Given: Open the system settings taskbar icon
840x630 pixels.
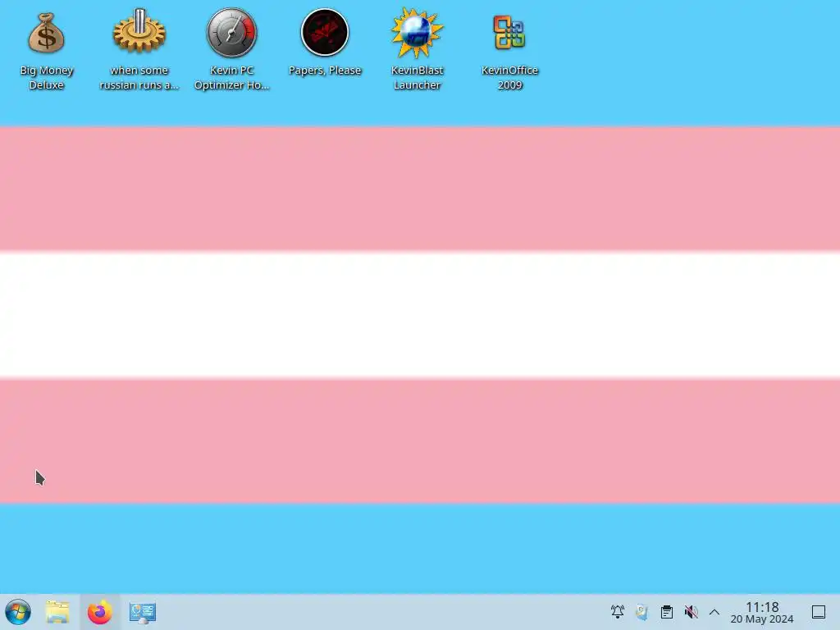Looking at the screenshot, I should 143,612.
